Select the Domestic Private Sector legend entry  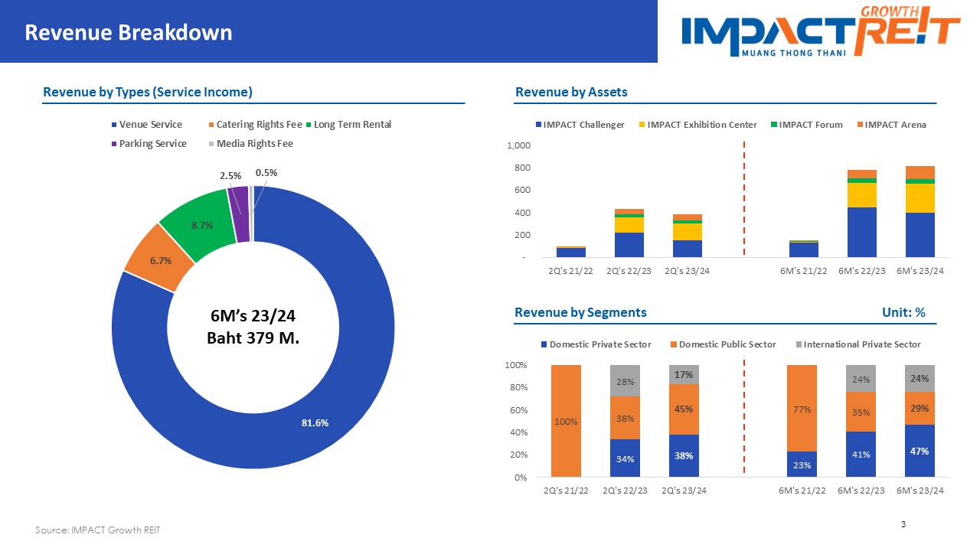coord(596,344)
